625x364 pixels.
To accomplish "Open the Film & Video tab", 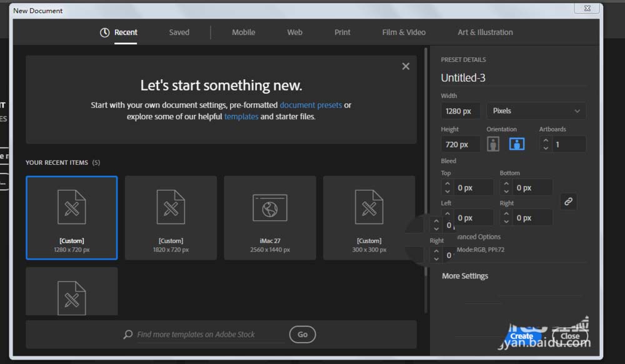I will pyautogui.click(x=404, y=32).
